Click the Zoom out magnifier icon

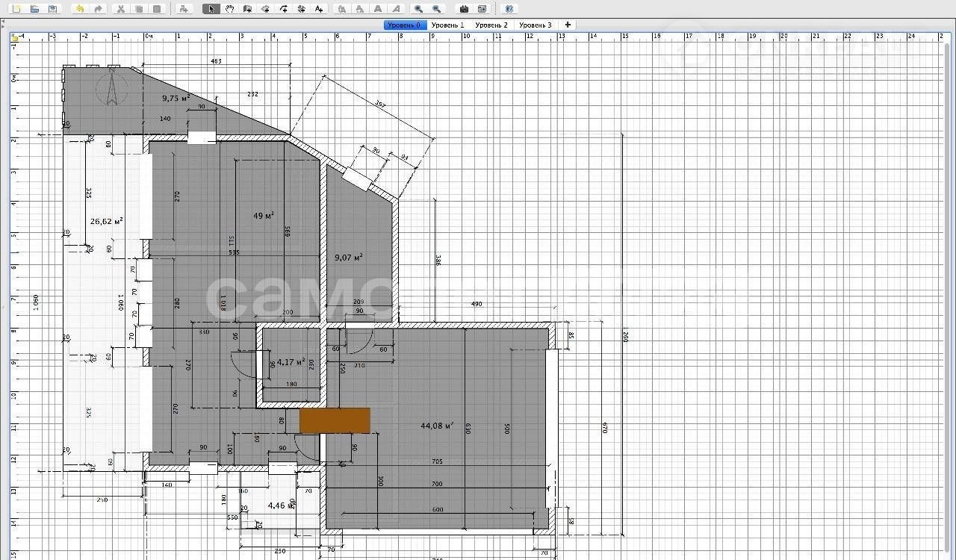[437, 9]
